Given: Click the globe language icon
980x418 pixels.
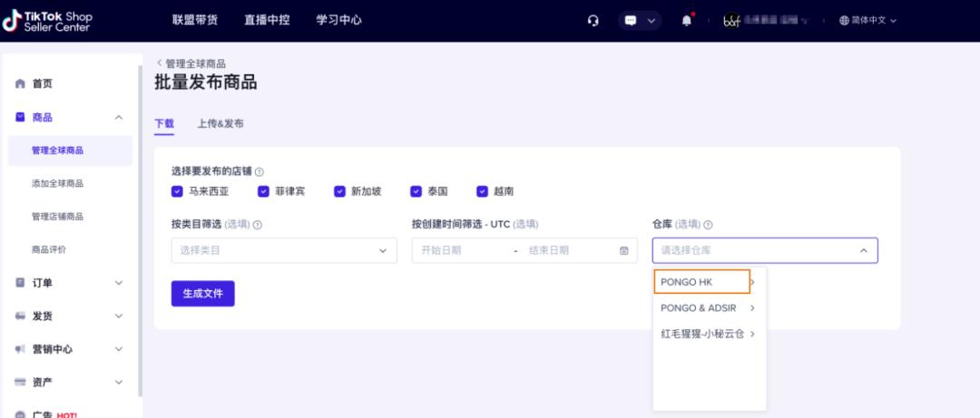Looking at the screenshot, I should point(845,21).
